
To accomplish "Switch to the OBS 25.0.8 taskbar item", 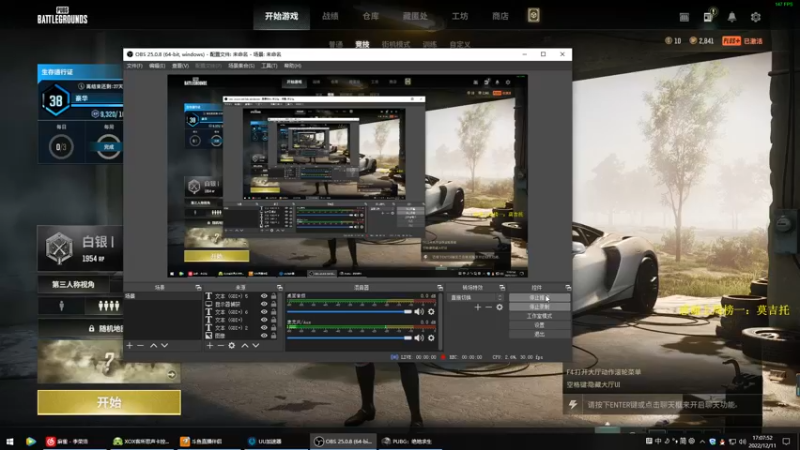I will tap(343, 441).
